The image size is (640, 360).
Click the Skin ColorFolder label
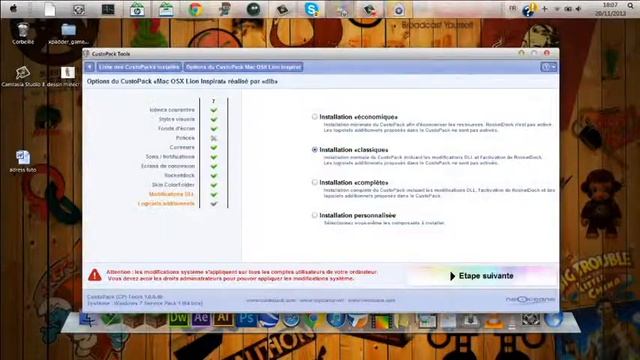click(173, 185)
